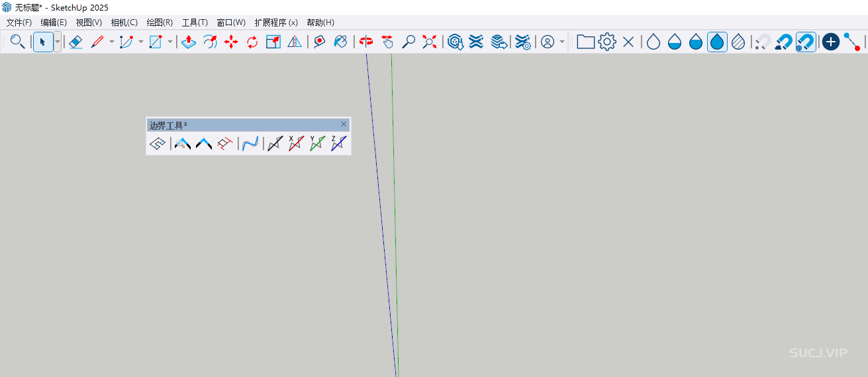The width and height of the screenshot is (868, 377).
Task: Open the 绘图(R) menu
Action: pos(160,22)
